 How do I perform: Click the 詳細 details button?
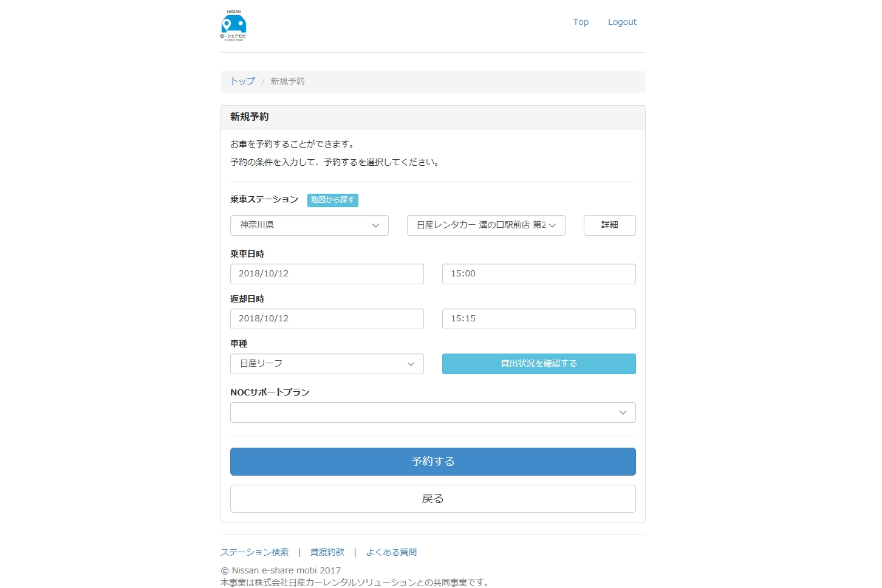[x=609, y=225]
